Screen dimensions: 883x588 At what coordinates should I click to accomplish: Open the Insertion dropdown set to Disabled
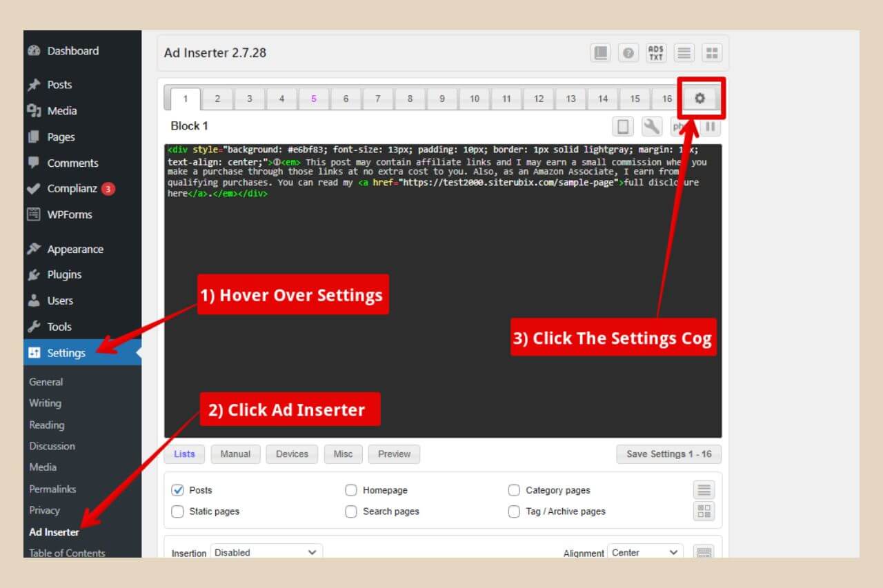[266, 552]
